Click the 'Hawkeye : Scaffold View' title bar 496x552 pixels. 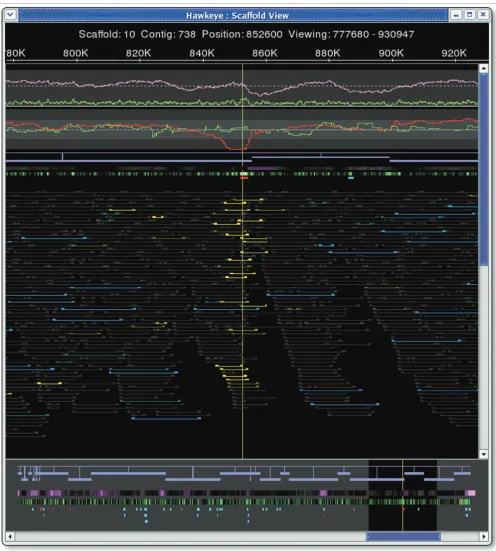pyautogui.click(x=234, y=15)
